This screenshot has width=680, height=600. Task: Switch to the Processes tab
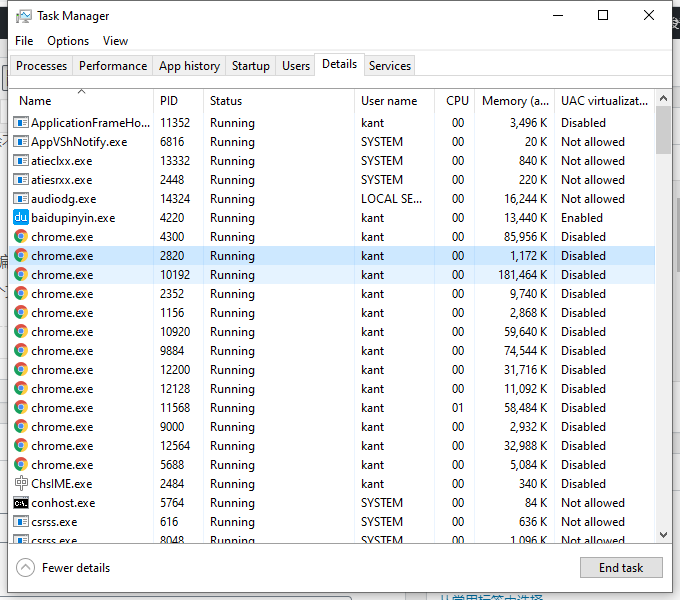point(41,66)
